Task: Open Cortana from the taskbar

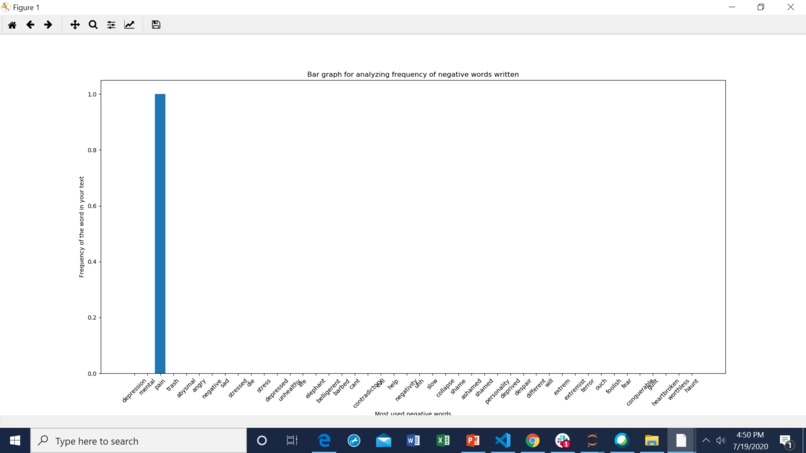Action: tap(262, 441)
